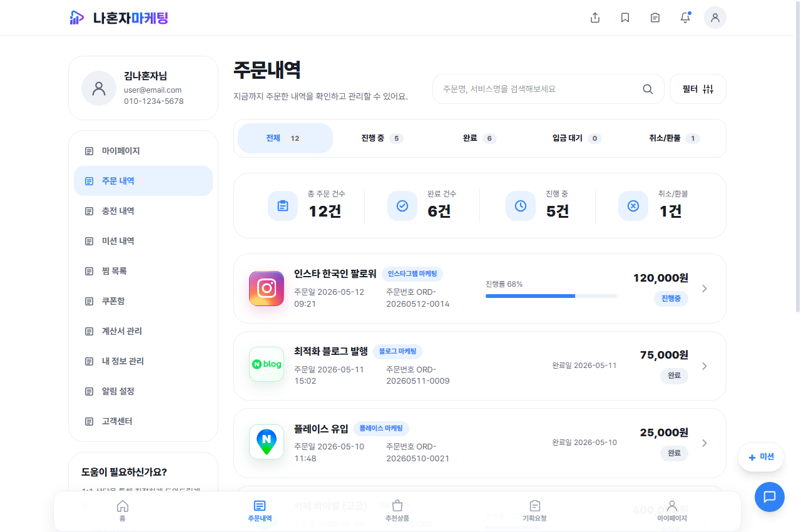Open 고객센터 in the sidebar
This screenshot has height=532, width=801.
[x=143, y=421]
